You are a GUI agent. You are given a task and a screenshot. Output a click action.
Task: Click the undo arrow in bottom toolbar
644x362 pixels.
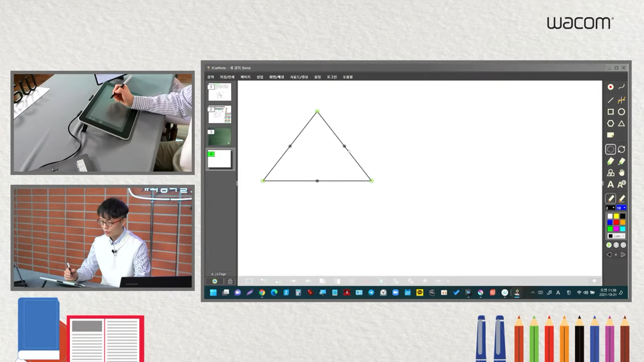coord(293,281)
